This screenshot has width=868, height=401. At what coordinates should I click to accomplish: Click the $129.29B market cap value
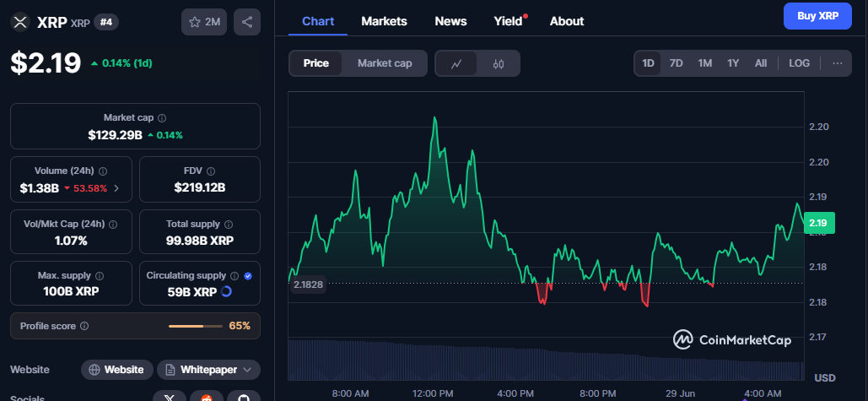(x=115, y=134)
